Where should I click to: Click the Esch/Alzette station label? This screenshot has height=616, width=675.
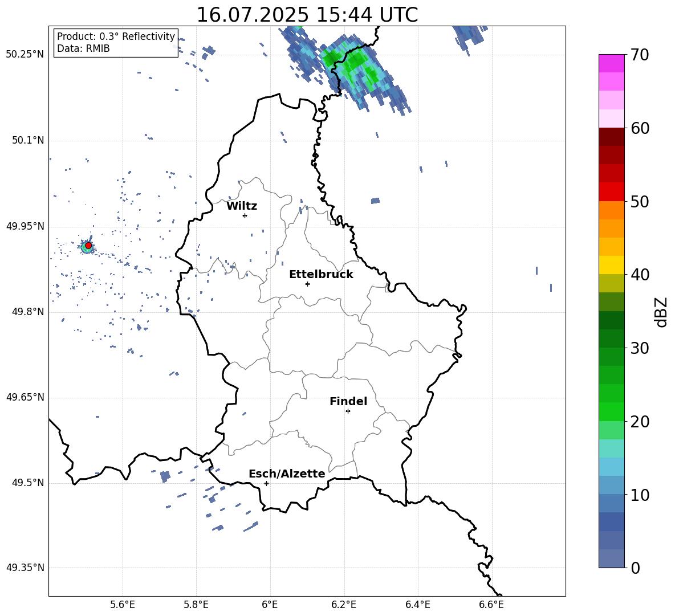pyautogui.click(x=287, y=474)
